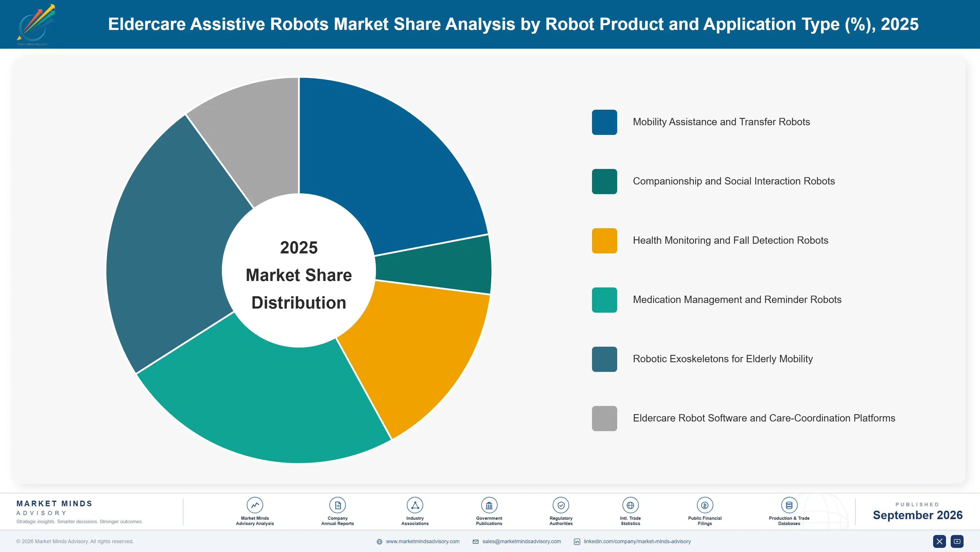980x552 pixels.
Task: Click the Market Minds Advisory Analysis icon
Action: (x=254, y=505)
